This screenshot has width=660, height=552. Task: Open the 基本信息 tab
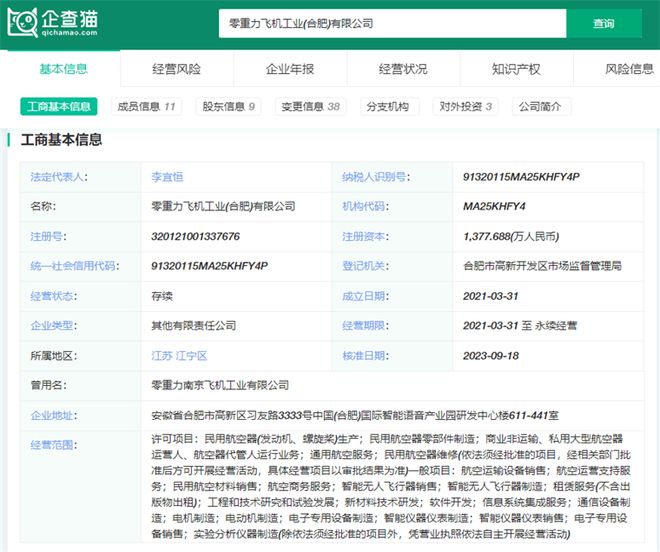(64, 69)
